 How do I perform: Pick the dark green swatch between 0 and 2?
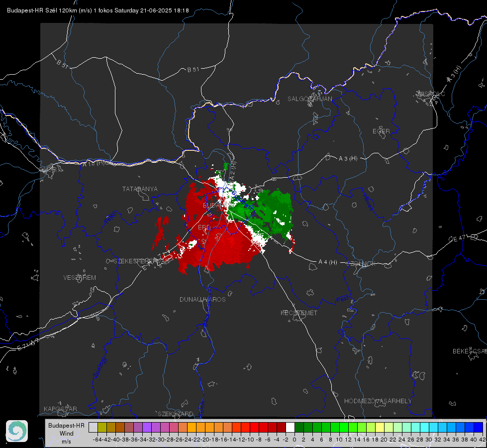tap(299, 427)
